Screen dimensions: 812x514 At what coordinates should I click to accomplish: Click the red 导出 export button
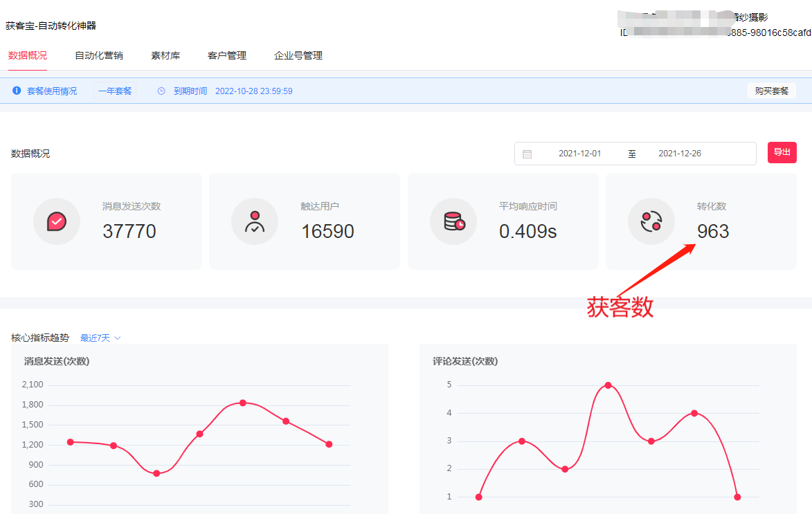pyautogui.click(x=782, y=153)
